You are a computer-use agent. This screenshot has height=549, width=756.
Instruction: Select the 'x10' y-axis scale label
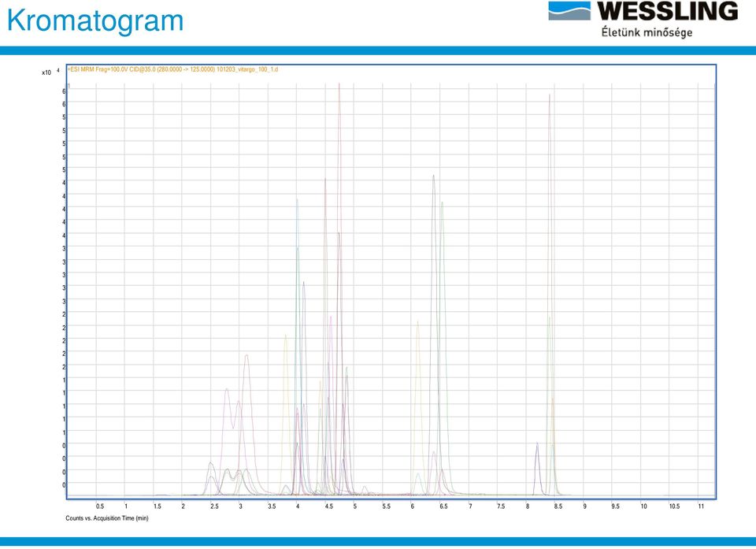click(46, 72)
